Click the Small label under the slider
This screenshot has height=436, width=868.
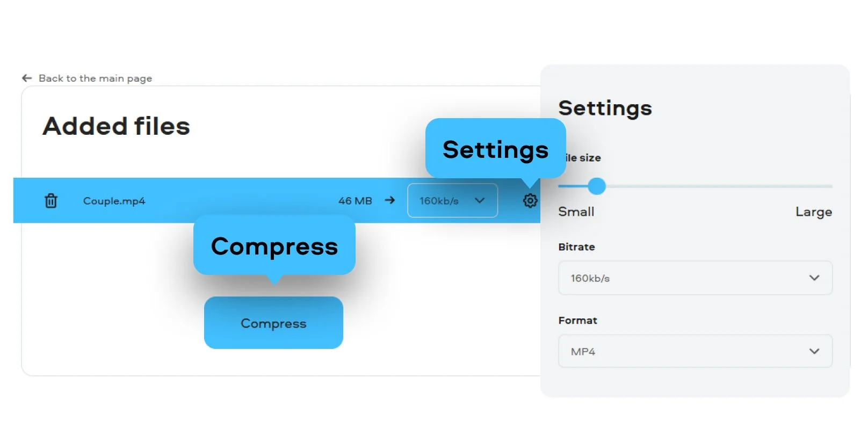tap(576, 212)
